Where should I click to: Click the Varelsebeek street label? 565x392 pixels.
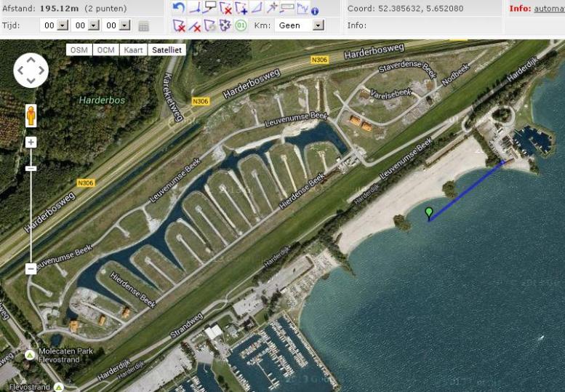point(391,94)
